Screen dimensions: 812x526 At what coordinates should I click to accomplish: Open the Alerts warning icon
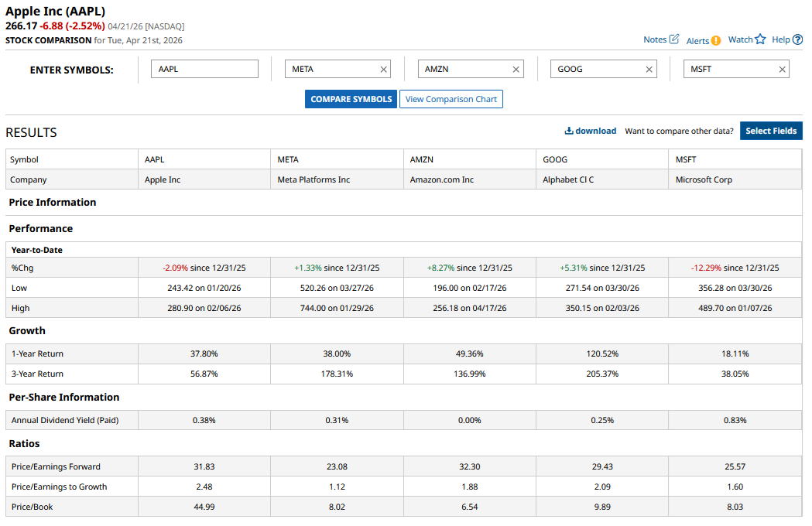(x=716, y=40)
